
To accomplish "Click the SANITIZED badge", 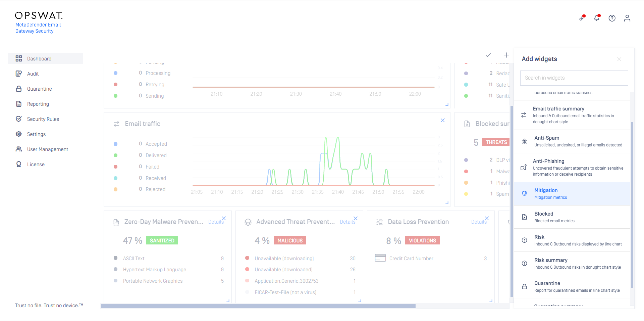I will tap(162, 240).
